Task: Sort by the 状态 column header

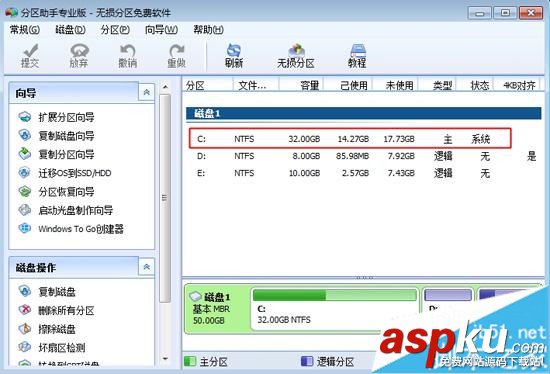Action: [475, 85]
